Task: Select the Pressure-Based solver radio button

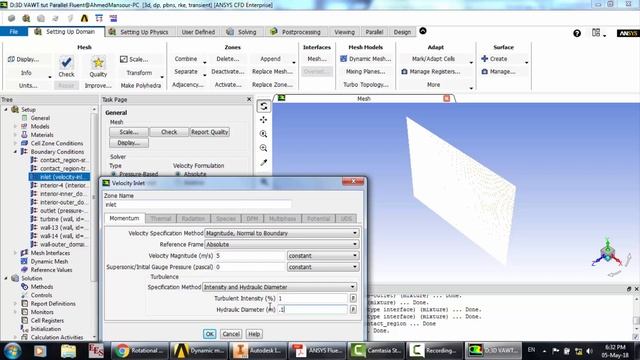Action: click(114, 174)
